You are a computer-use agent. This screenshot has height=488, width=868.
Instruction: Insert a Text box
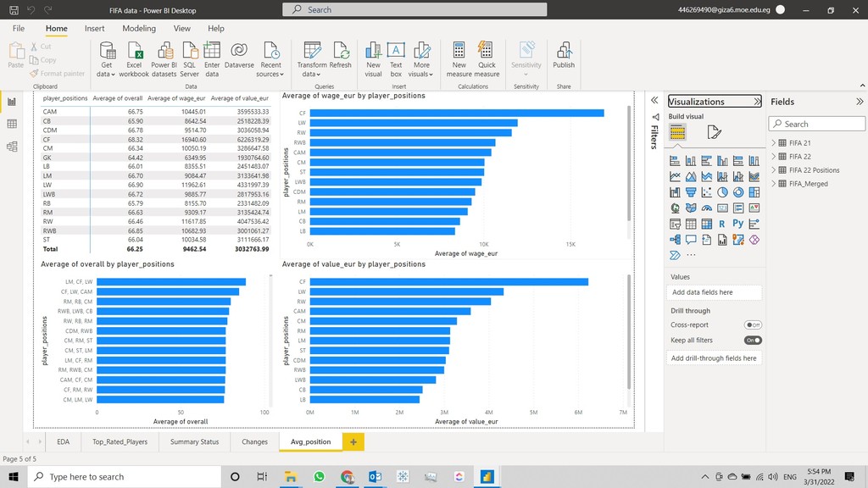396,60
